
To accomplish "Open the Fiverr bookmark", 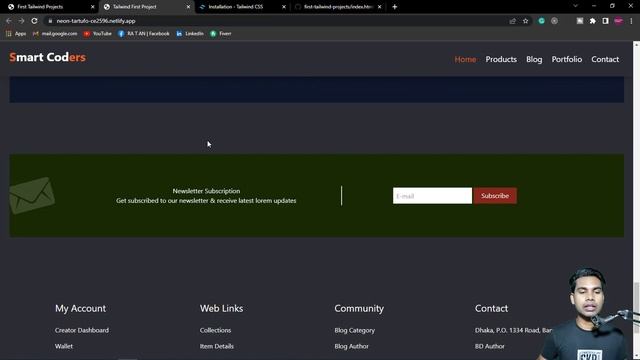I will point(220,33).
